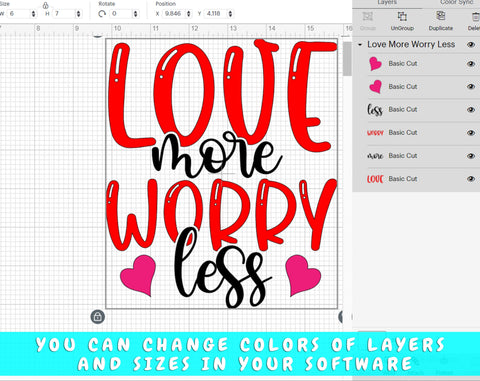Click the size aspect-ratio lock icon
480x381 pixels.
(x=46, y=5)
